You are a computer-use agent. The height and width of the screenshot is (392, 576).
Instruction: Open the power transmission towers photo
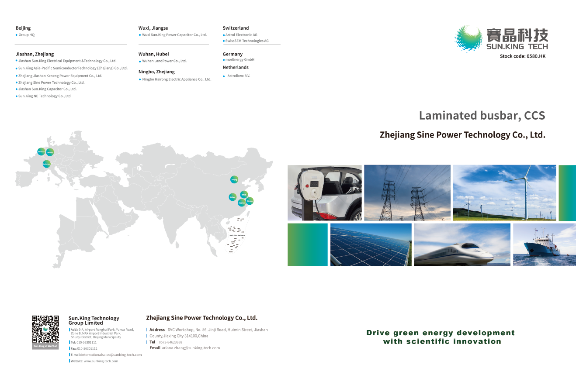[x=407, y=193]
